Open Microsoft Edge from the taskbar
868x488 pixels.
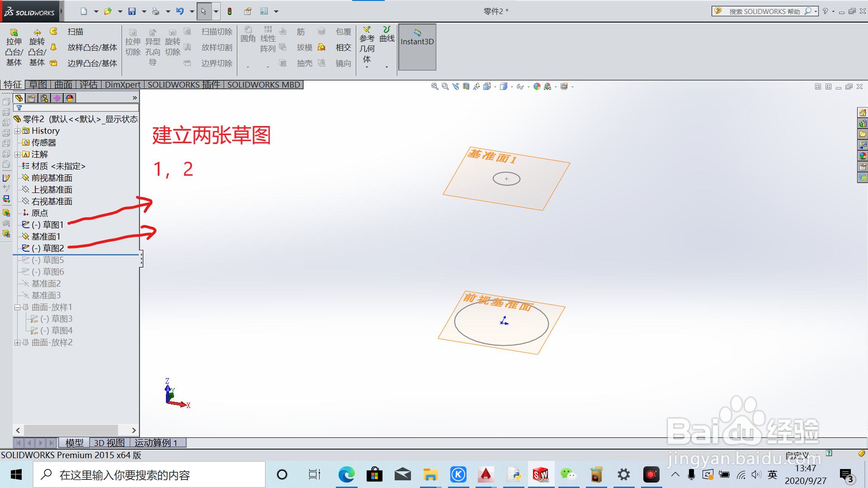(346, 474)
